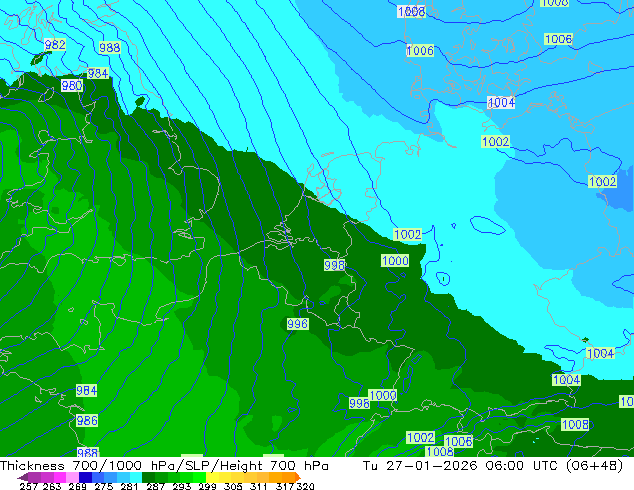
Task: Pick the dark blue swatch in the legend
Action: coord(85,477)
